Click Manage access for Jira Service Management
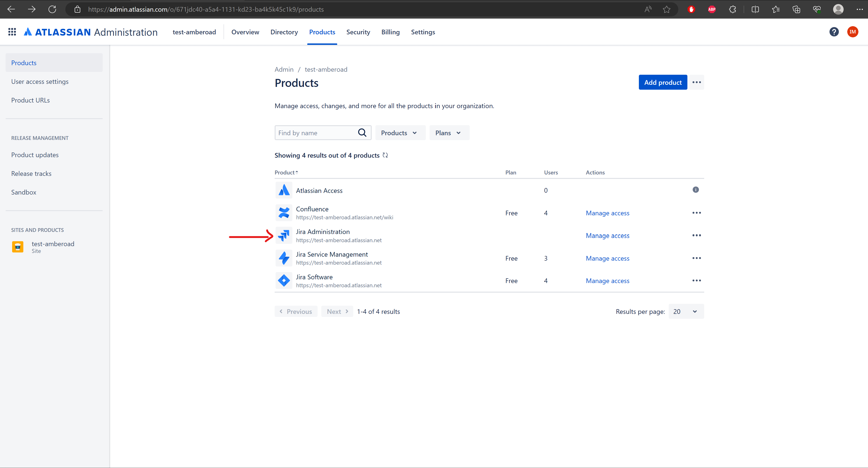868x468 pixels. point(608,258)
